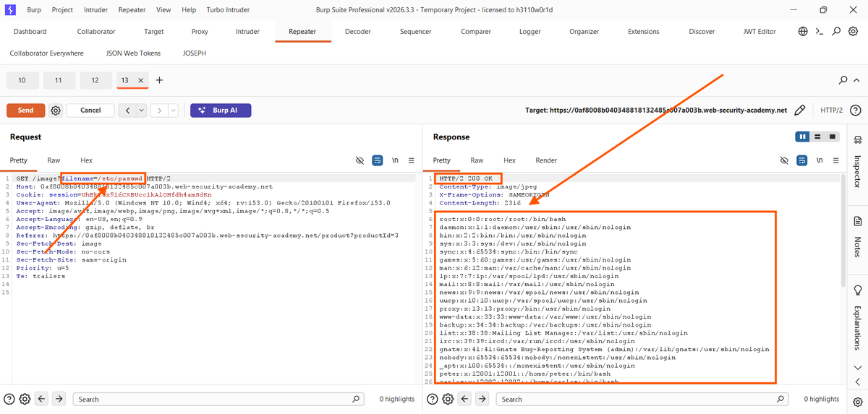The image size is (868, 414).
Task: Open Burp settings gear in top bar
Action: click(853, 32)
